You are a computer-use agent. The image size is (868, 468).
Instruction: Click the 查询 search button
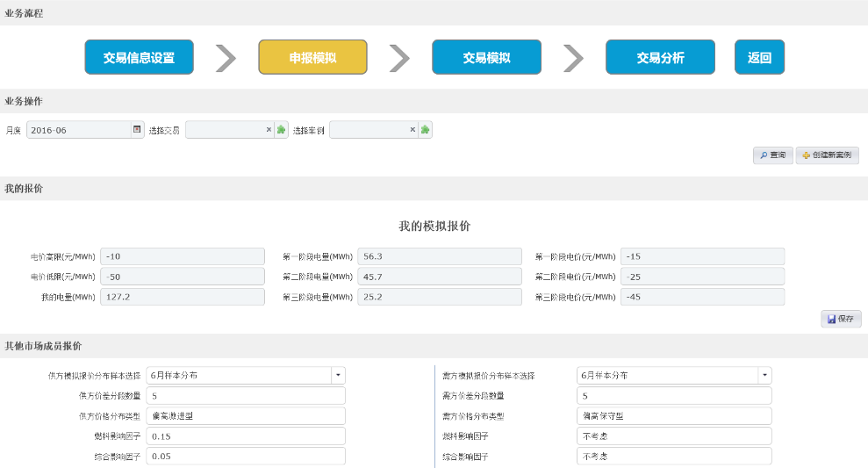(x=773, y=155)
